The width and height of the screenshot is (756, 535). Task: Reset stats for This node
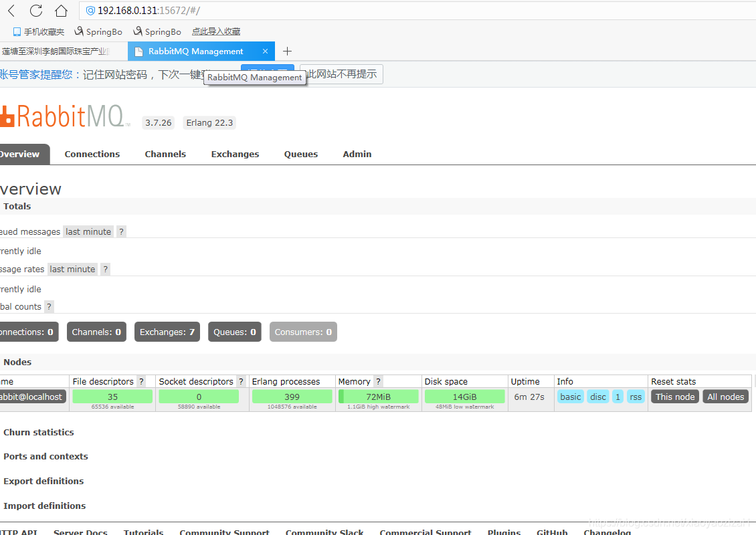point(675,397)
